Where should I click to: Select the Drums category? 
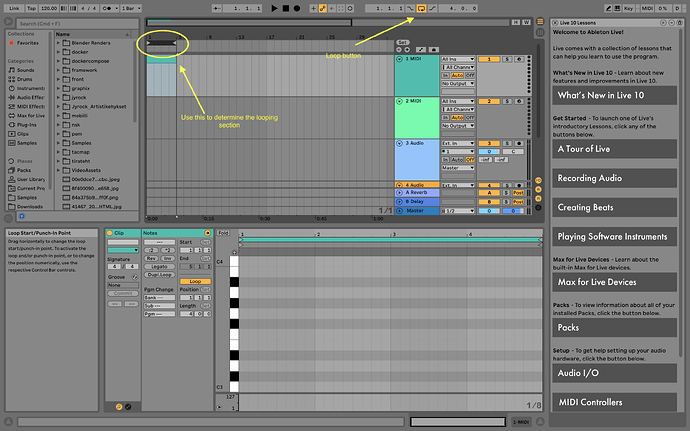tap(25, 79)
